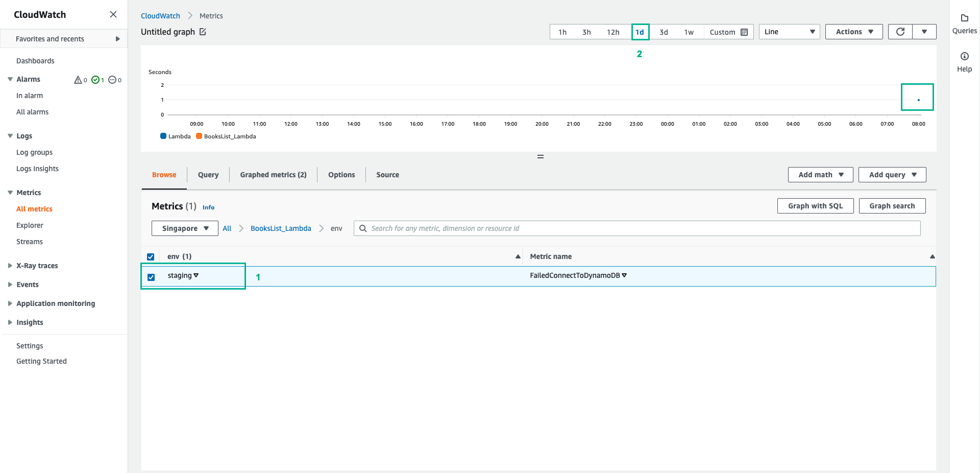980x473 pixels.
Task: Expand the Insights section
Action: coord(10,322)
